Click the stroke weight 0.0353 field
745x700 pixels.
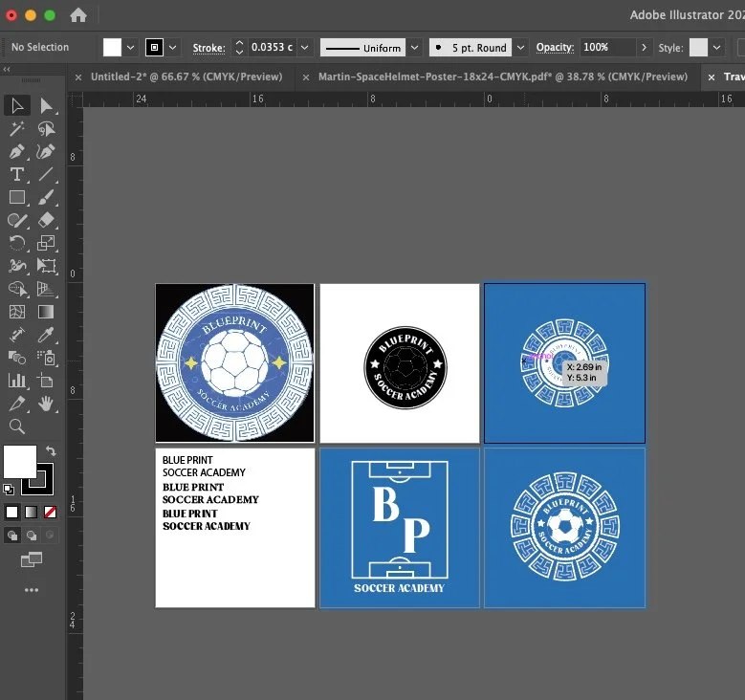272,48
